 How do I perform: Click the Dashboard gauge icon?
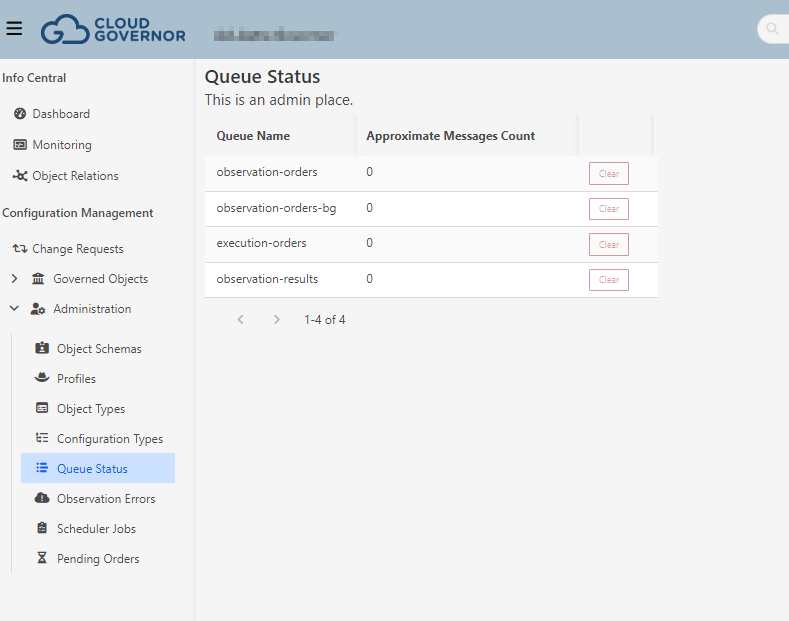[x=19, y=114]
